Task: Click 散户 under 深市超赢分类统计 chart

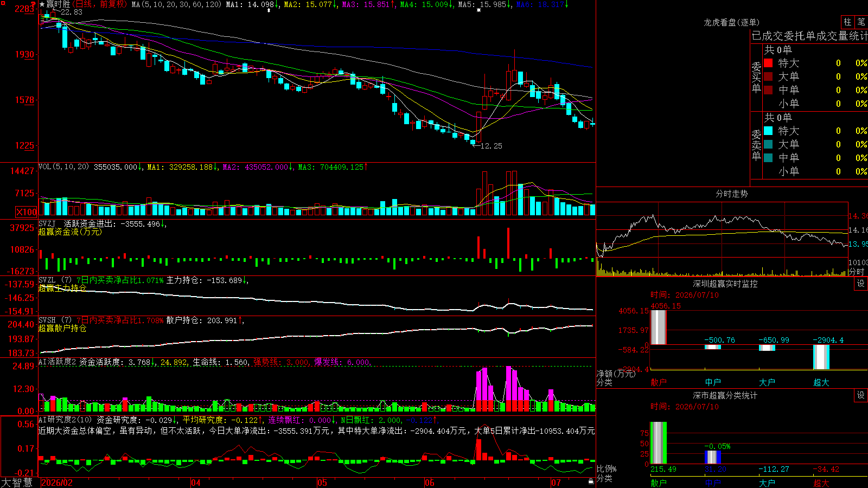Action: [x=659, y=483]
